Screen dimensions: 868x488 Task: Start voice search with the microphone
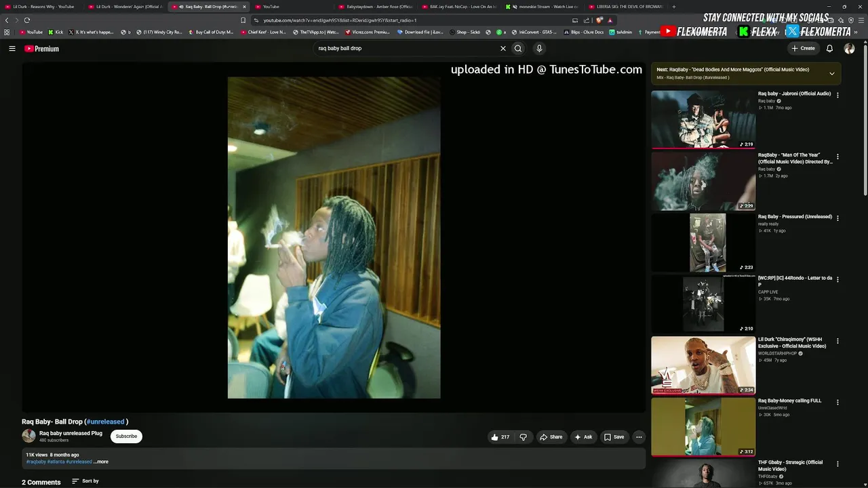tap(539, 49)
